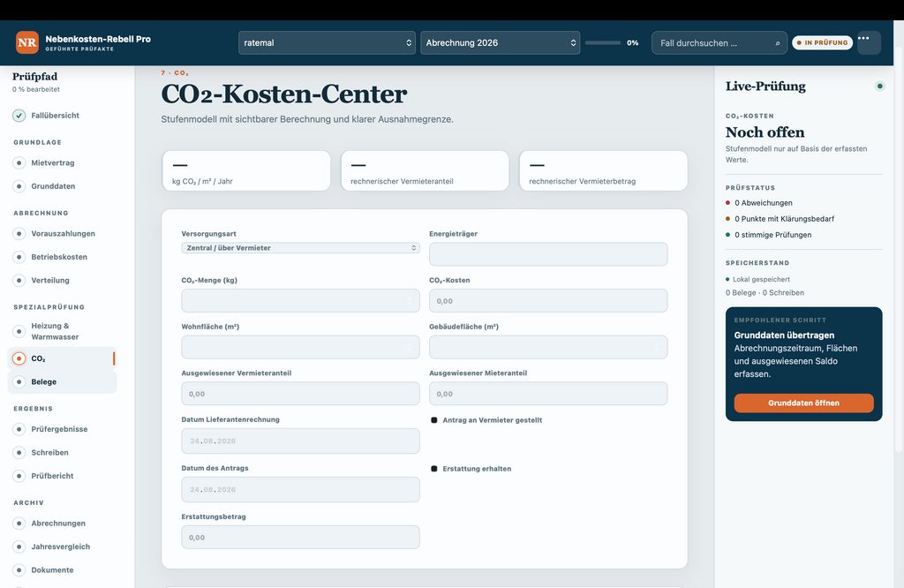Image resolution: width=904 pixels, height=588 pixels.
Task: Check 'Erstattung erhalten' checkbox
Action: [434, 469]
